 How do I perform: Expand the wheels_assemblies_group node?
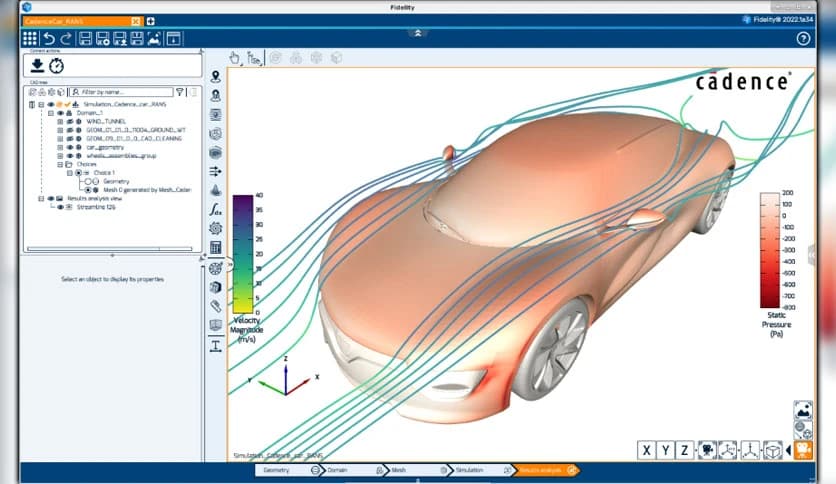(60, 156)
